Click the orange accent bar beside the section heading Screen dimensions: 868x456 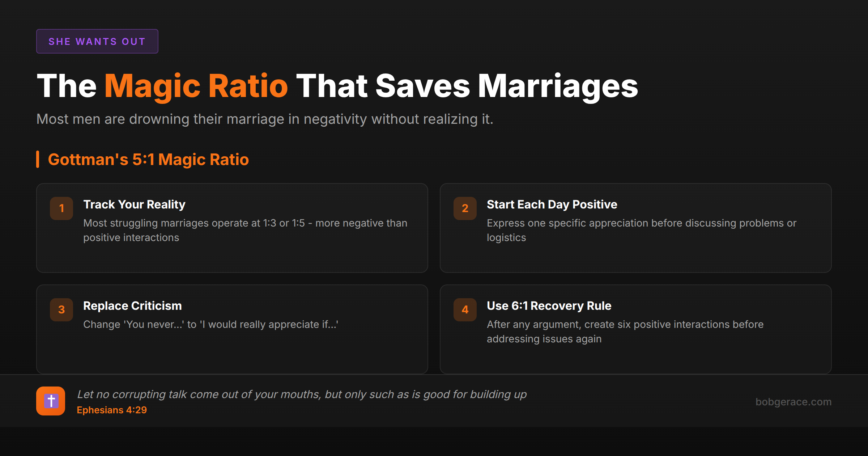point(38,159)
